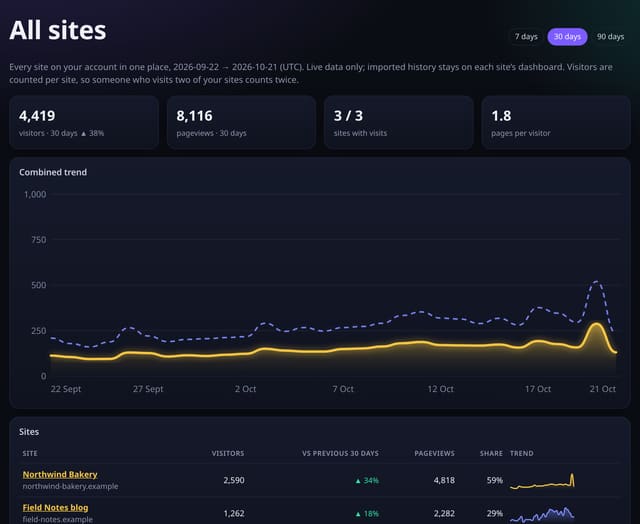Click the 500 y-axis label

coord(39,285)
